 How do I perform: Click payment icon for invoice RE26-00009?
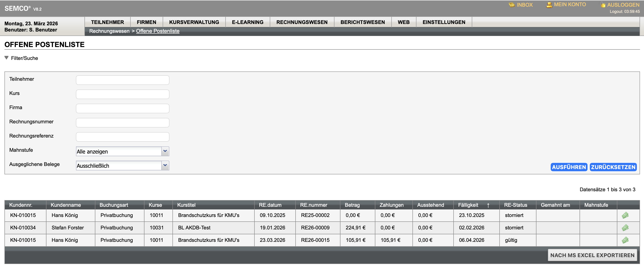click(x=625, y=228)
